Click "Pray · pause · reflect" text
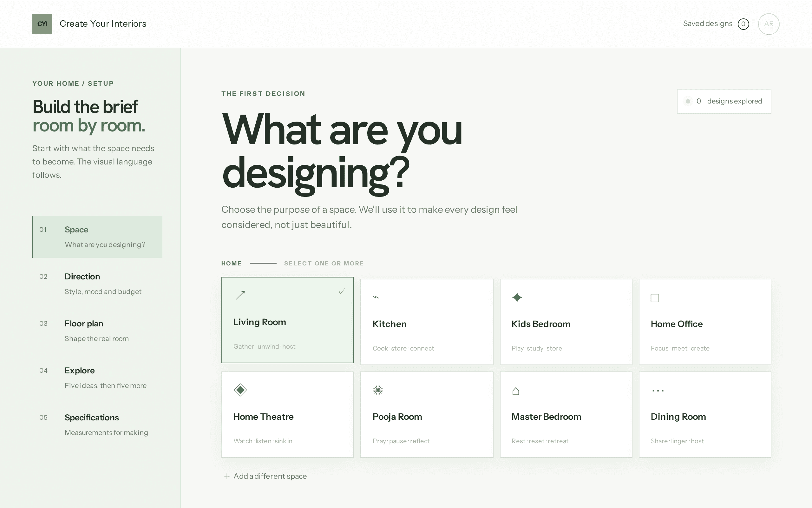812x508 pixels. coord(401,441)
